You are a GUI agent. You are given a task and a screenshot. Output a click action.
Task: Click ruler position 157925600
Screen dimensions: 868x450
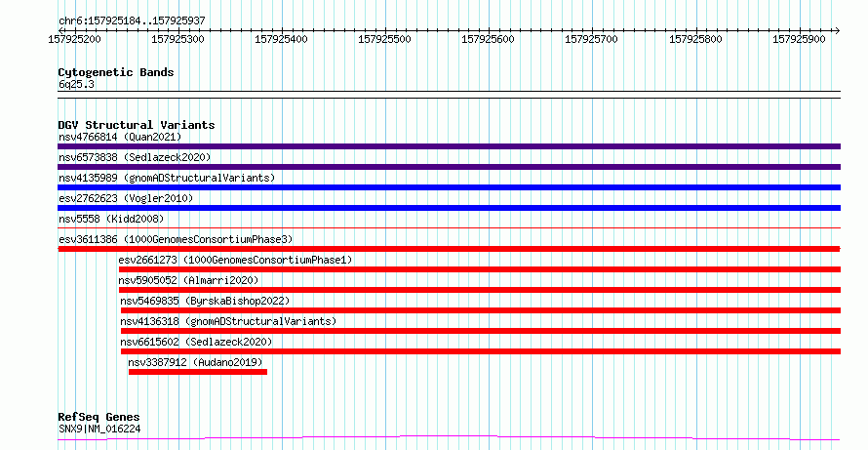point(488,39)
